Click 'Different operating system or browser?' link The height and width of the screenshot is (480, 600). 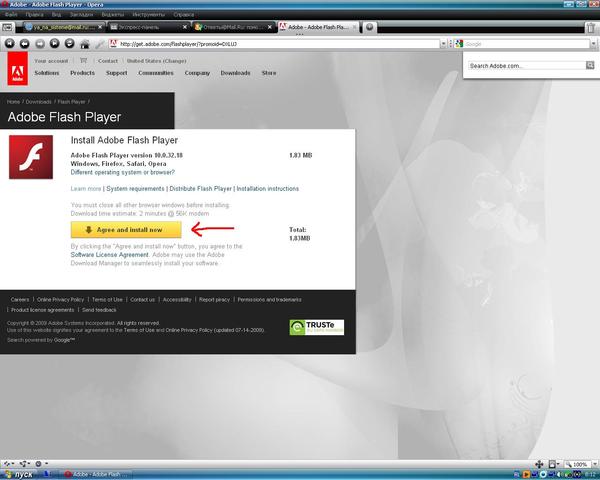(x=122, y=172)
